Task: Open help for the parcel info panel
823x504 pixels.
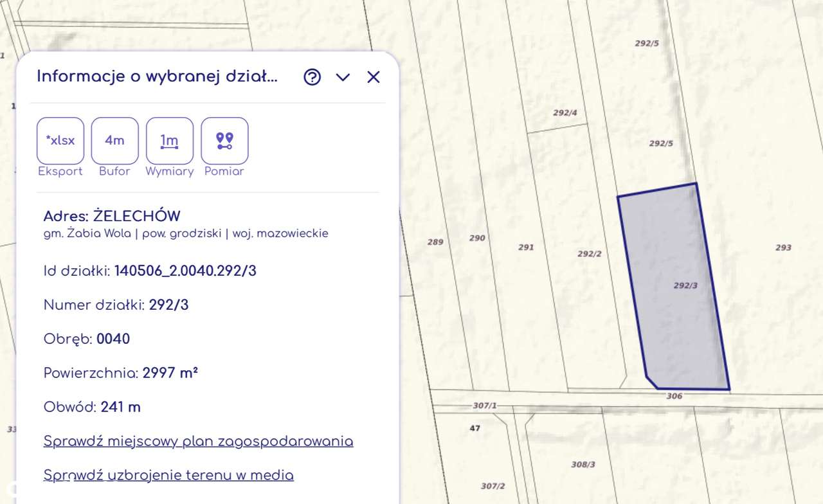Action: click(x=312, y=77)
